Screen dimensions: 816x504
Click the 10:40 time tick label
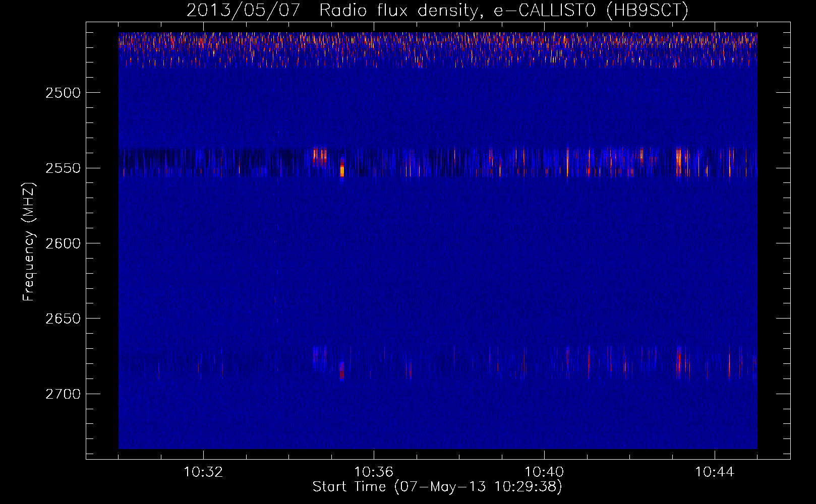(544, 472)
